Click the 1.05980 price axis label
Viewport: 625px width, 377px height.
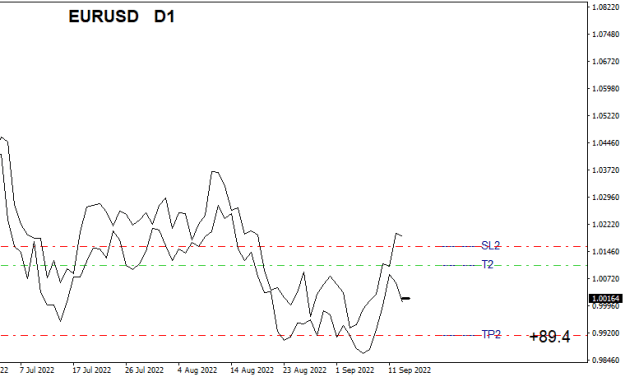coord(606,88)
